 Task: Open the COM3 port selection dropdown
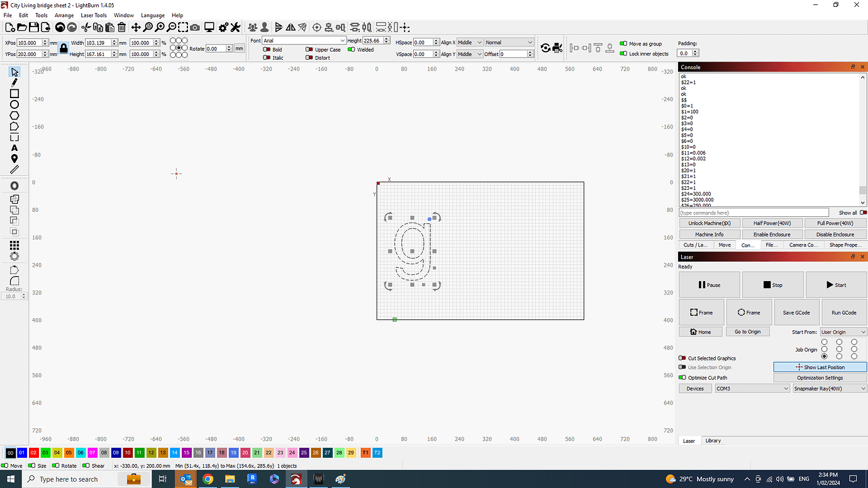(x=752, y=388)
